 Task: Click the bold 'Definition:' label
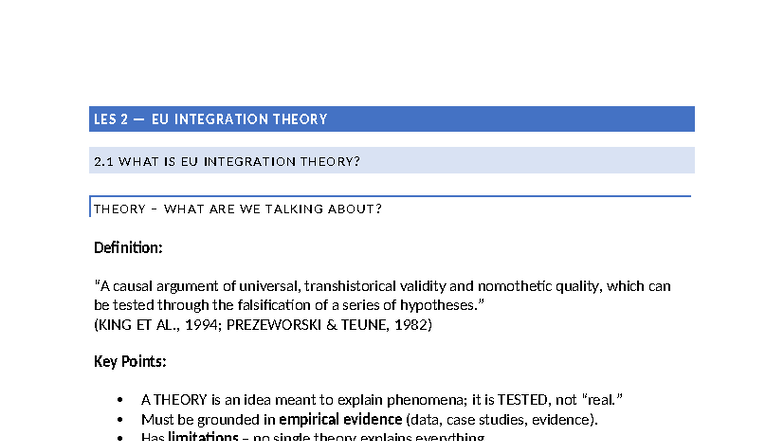pos(128,248)
